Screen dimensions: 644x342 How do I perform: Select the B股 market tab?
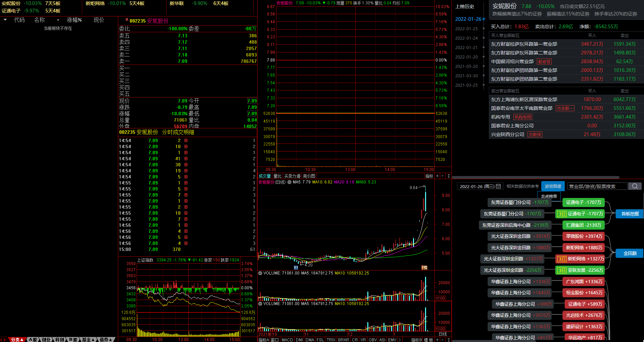click(x=73, y=340)
